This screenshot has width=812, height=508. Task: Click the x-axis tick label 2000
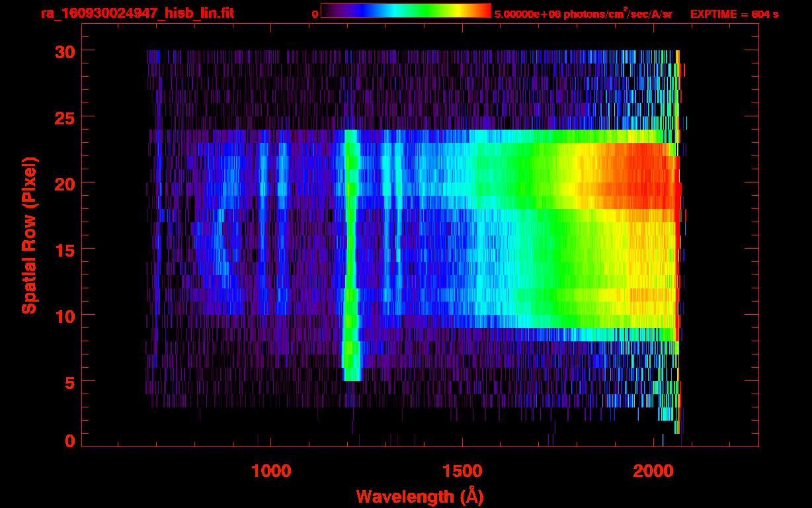coord(653,471)
